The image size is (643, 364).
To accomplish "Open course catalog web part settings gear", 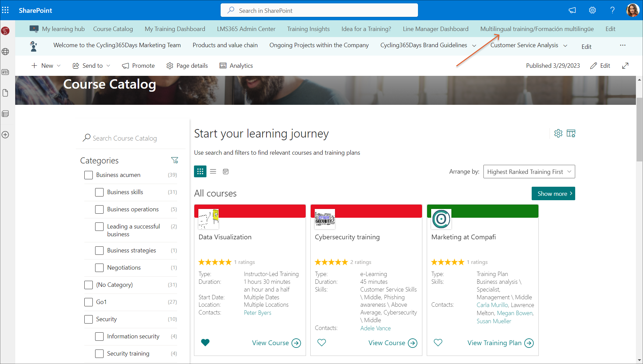I will pyautogui.click(x=558, y=133).
